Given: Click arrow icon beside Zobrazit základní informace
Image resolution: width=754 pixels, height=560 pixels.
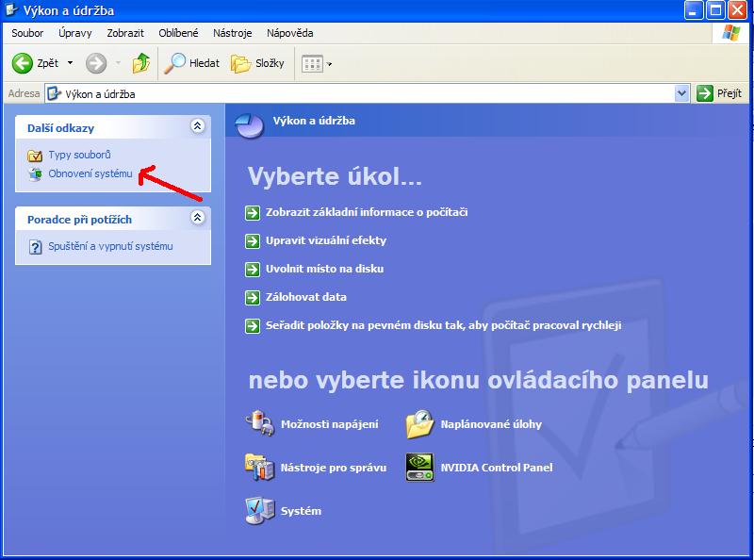Looking at the screenshot, I should click(x=253, y=213).
